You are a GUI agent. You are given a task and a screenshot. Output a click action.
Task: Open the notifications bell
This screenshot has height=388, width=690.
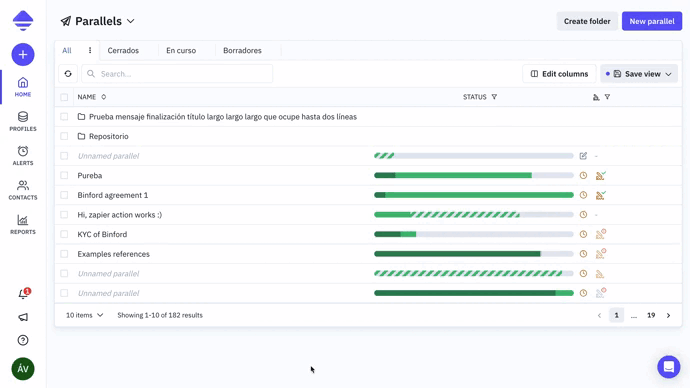[x=23, y=294]
